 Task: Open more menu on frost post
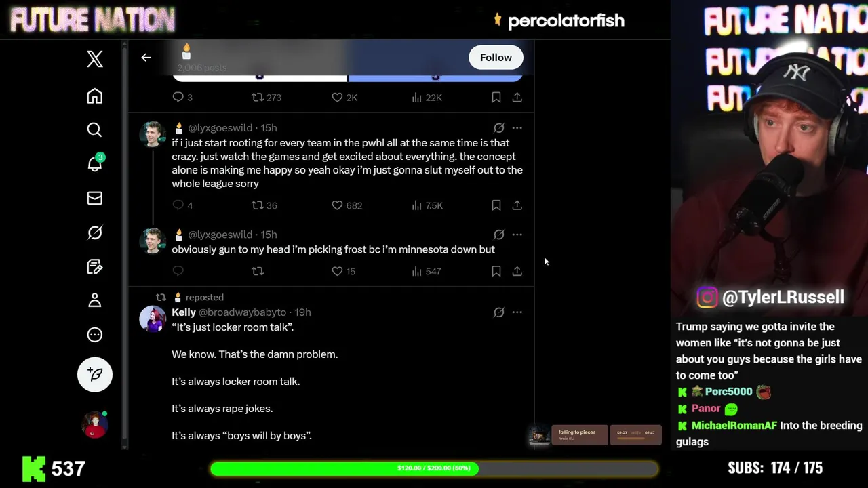[517, 235]
